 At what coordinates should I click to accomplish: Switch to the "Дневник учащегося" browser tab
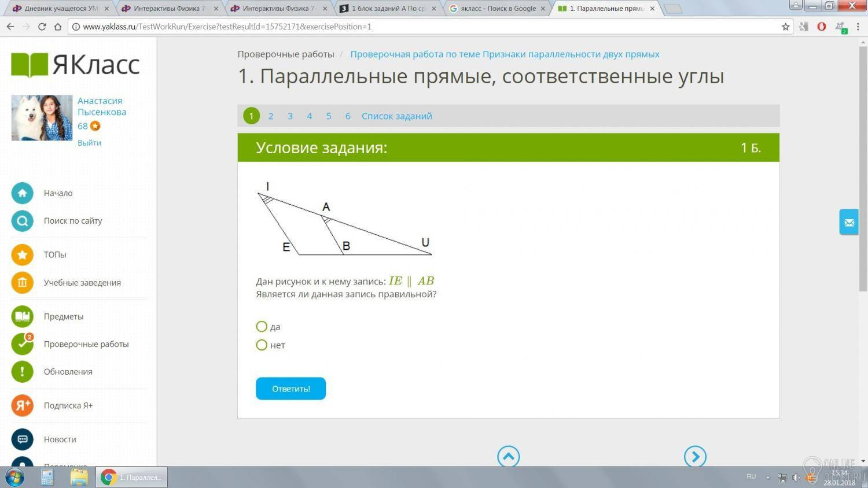coord(60,8)
